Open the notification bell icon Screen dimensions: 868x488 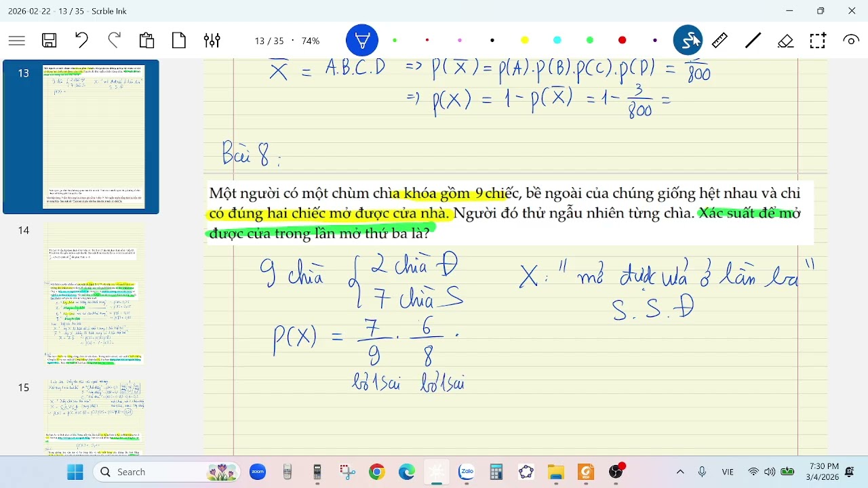(x=850, y=472)
